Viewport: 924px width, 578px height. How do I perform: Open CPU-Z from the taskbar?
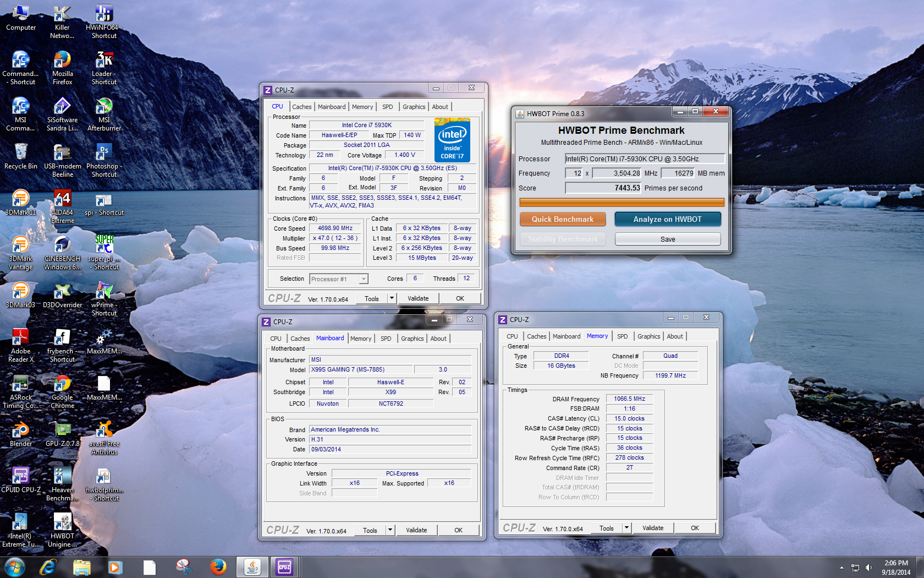tap(284, 567)
